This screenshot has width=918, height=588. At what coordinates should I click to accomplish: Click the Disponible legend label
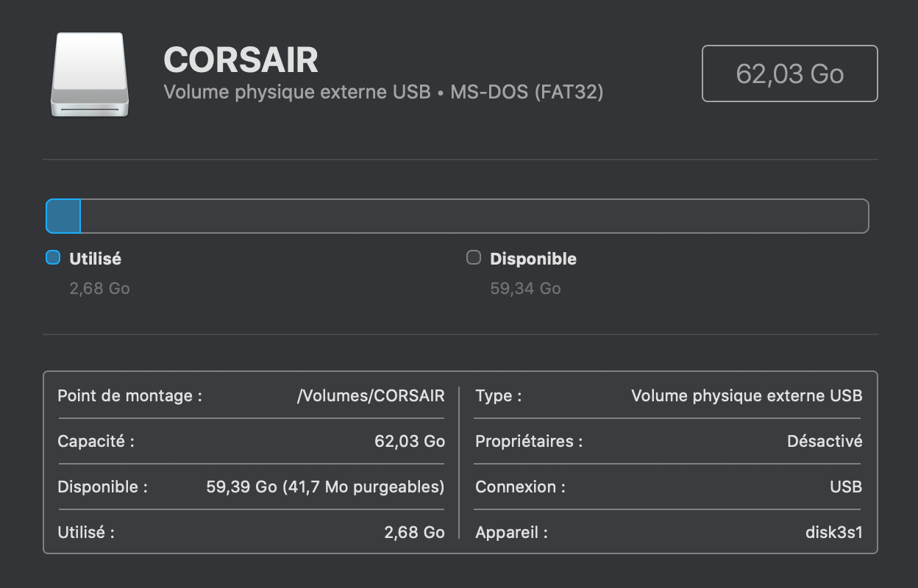click(533, 259)
